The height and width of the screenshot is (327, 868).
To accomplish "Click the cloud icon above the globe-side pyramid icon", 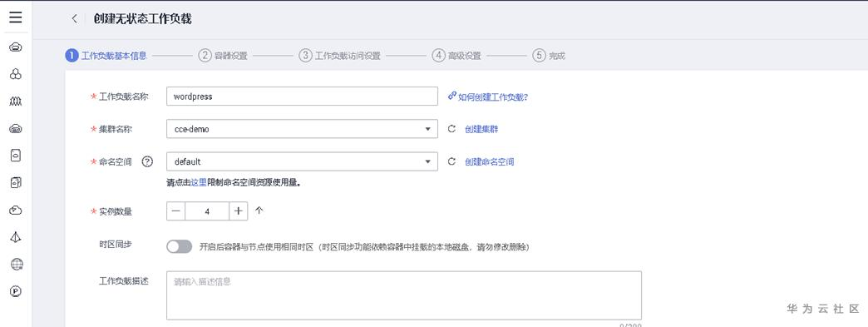I will (16, 210).
